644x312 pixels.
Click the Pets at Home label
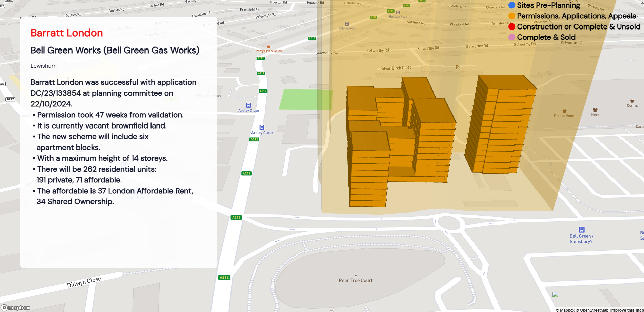coord(564,116)
